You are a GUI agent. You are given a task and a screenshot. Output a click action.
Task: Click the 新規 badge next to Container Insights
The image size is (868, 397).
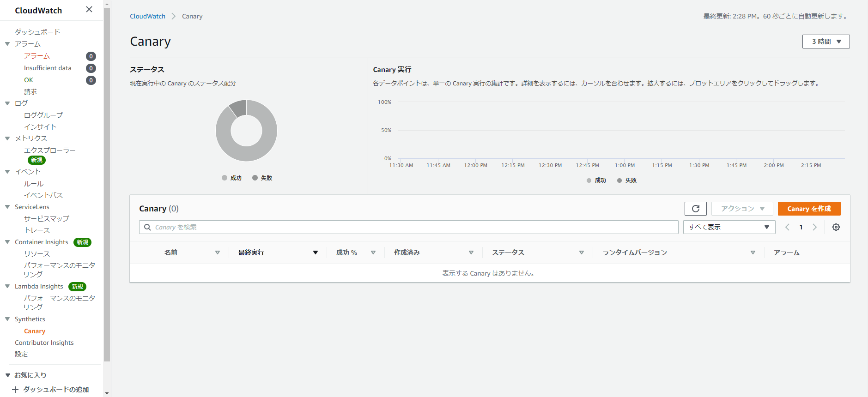pyautogui.click(x=83, y=242)
